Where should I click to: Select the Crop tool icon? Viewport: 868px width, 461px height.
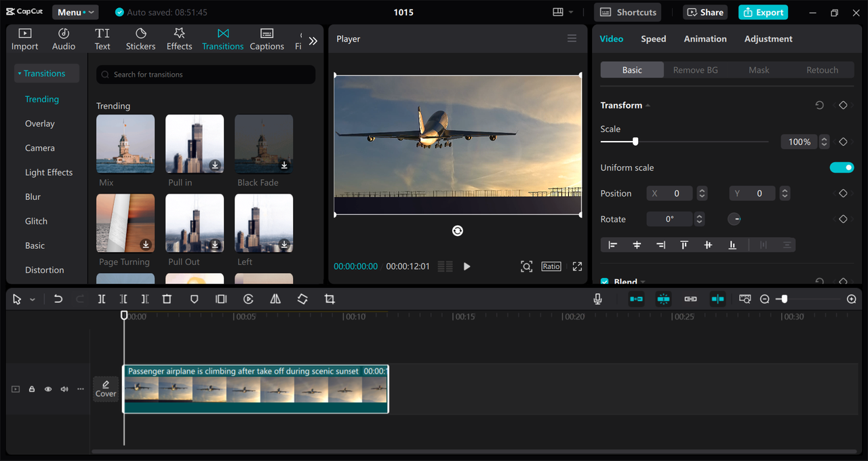coord(330,299)
